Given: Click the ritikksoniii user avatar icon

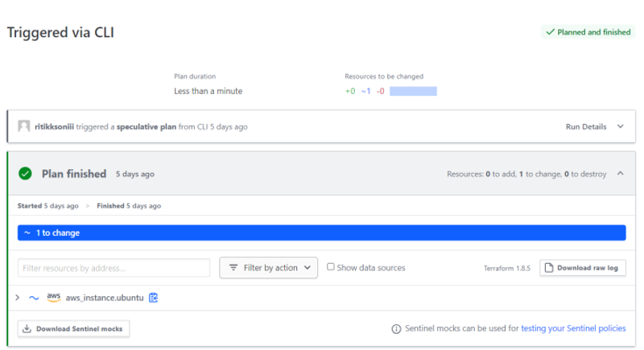Looking at the screenshot, I should [x=24, y=126].
